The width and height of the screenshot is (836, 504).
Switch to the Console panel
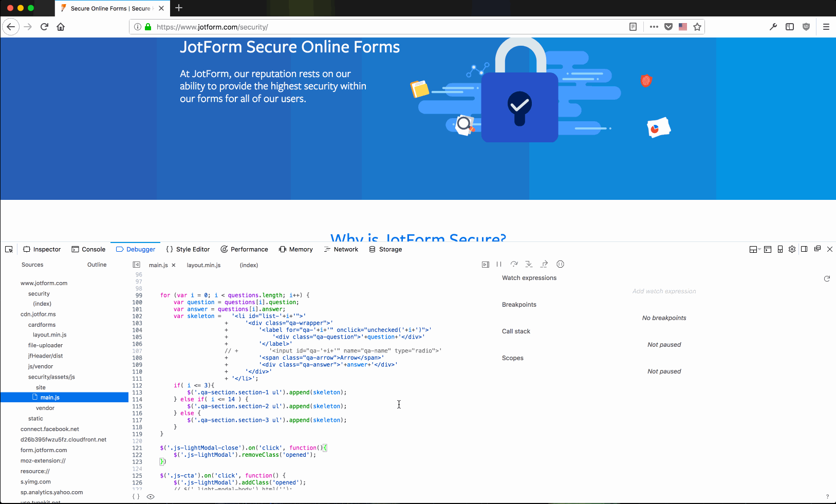click(x=88, y=249)
